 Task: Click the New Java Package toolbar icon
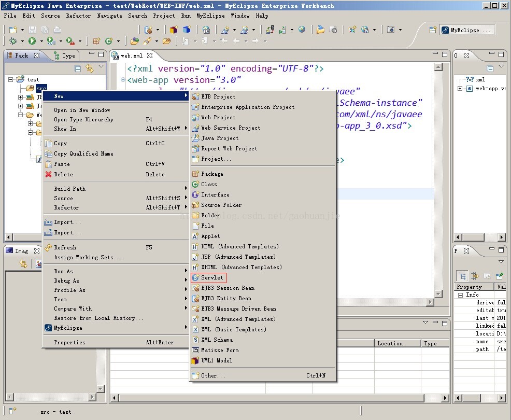pyautogui.click(x=96, y=41)
